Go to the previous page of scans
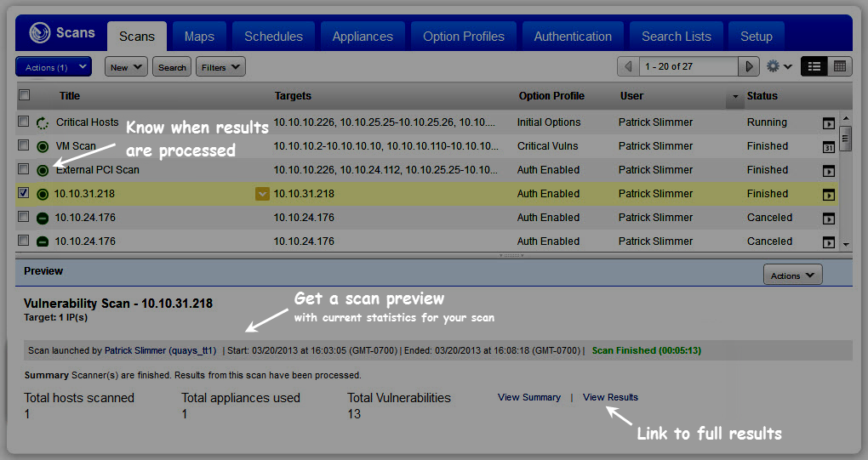868x460 pixels. tap(628, 66)
